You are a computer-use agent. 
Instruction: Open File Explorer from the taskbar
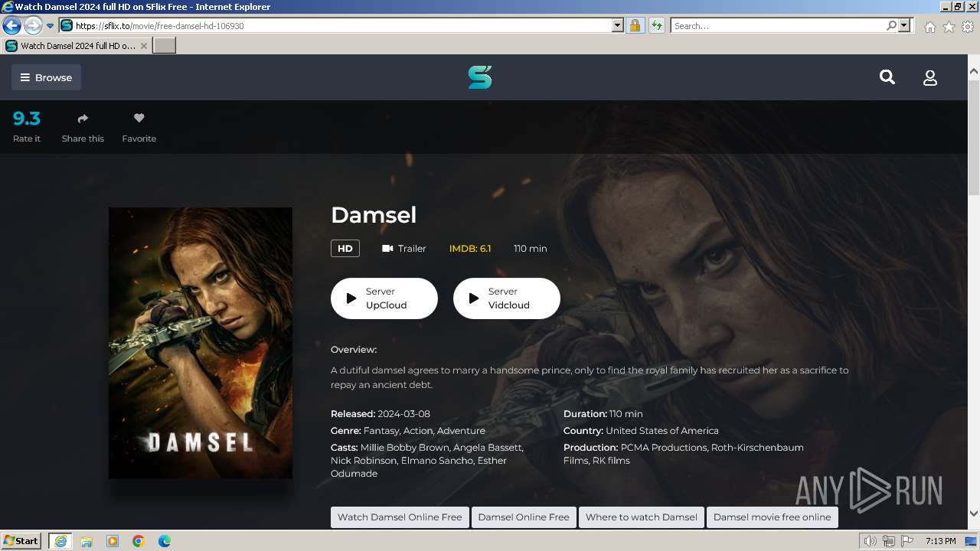(87, 541)
